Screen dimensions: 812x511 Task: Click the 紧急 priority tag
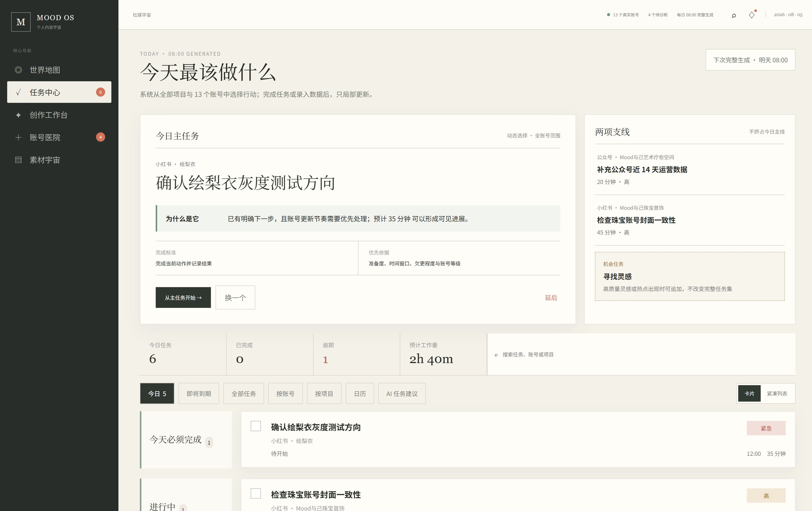tap(766, 428)
